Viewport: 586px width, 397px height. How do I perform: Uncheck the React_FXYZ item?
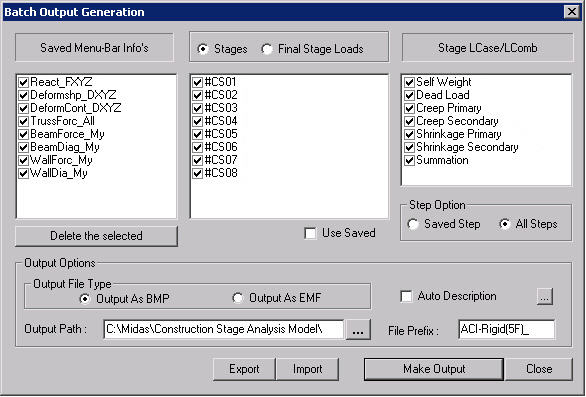point(24,82)
